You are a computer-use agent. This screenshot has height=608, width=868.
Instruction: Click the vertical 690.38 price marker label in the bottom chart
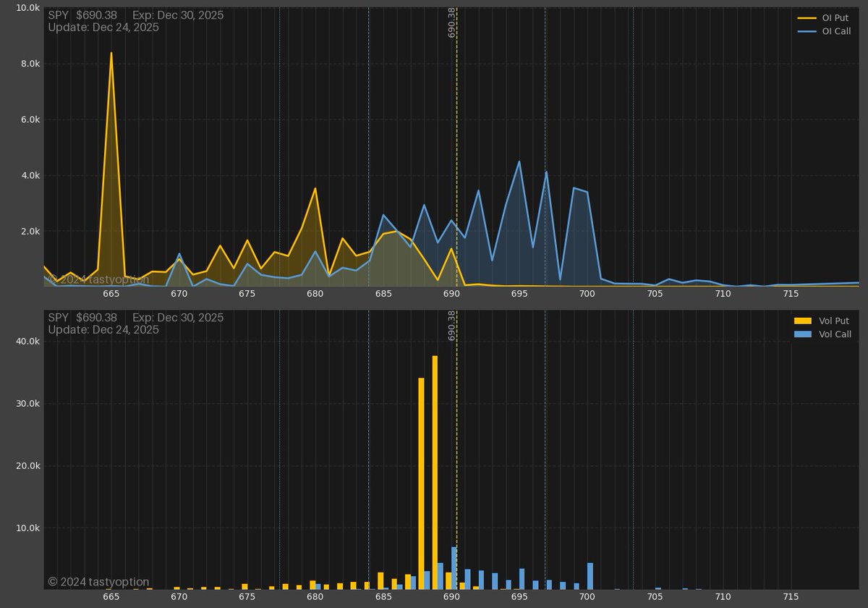[x=451, y=326]
